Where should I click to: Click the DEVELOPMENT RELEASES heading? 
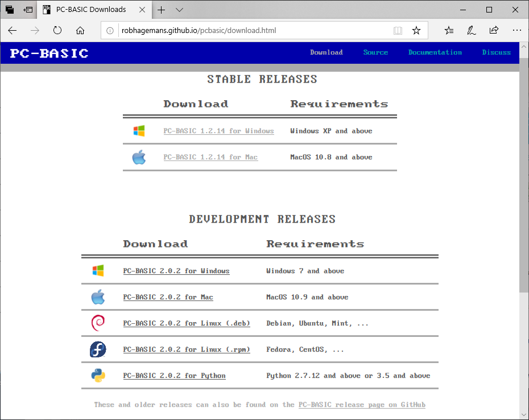262,220
